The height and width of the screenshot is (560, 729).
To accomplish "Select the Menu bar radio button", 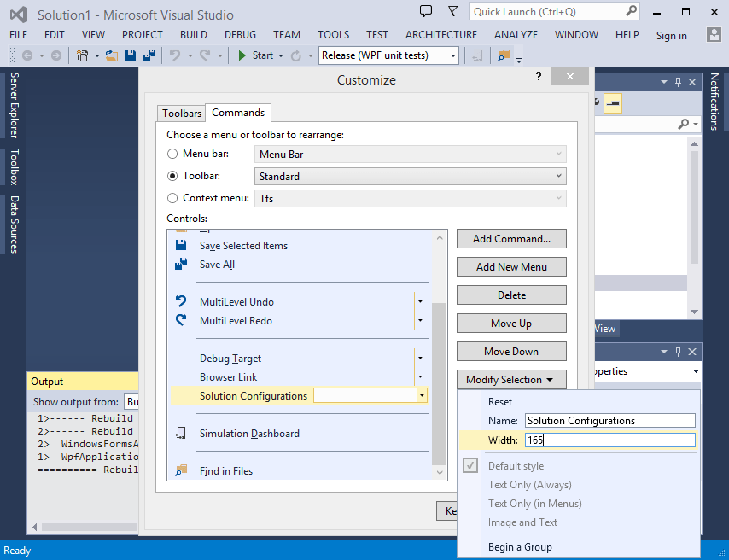I will (172, 154).
